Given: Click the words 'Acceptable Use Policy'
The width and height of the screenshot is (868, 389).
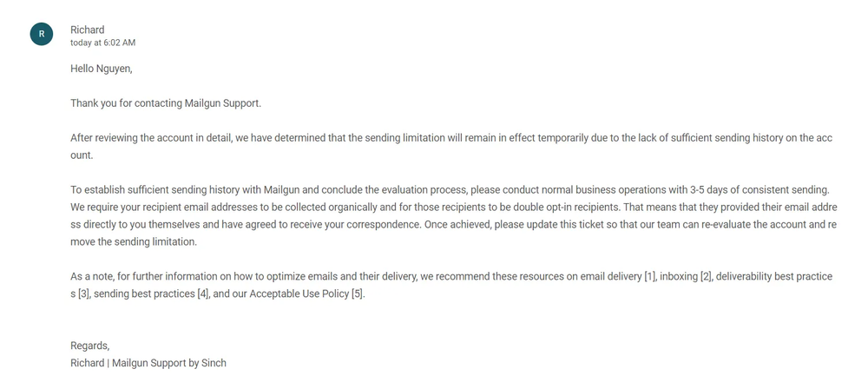Looking at the screenshot, I should click(x=299, y=293).
